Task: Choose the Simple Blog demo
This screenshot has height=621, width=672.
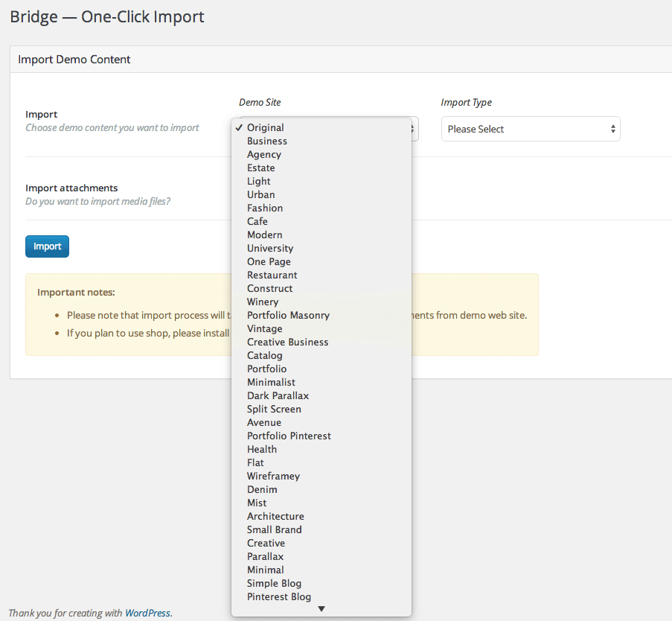Action: [x=321, y=583]
